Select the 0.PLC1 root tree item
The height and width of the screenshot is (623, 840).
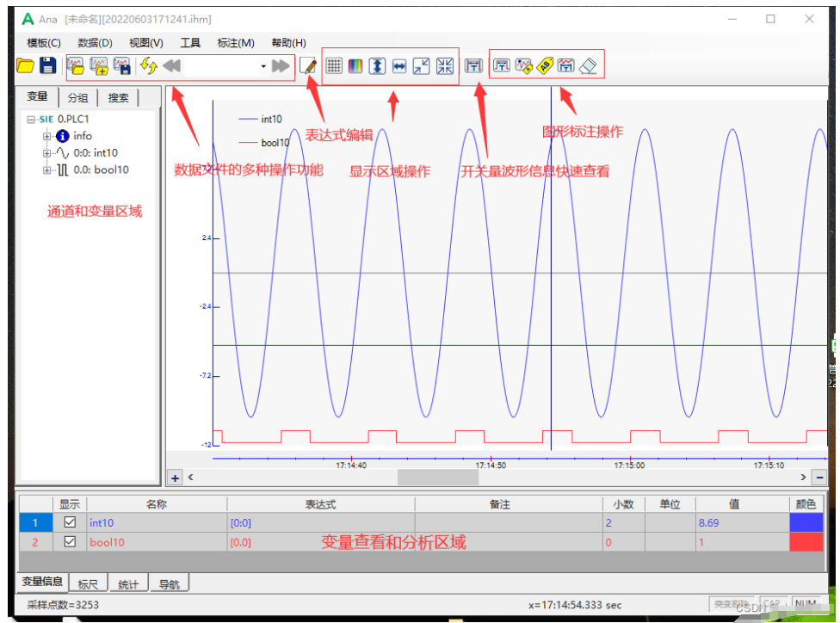pyautogui.click(x=73, y=119)
